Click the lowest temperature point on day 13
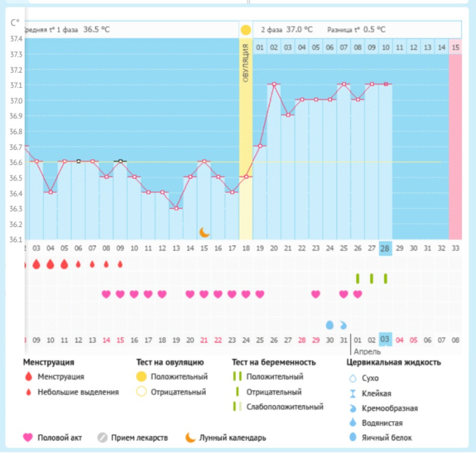This screenshot has width=476, height=454. pyautogui.click(x=176, y=208)
